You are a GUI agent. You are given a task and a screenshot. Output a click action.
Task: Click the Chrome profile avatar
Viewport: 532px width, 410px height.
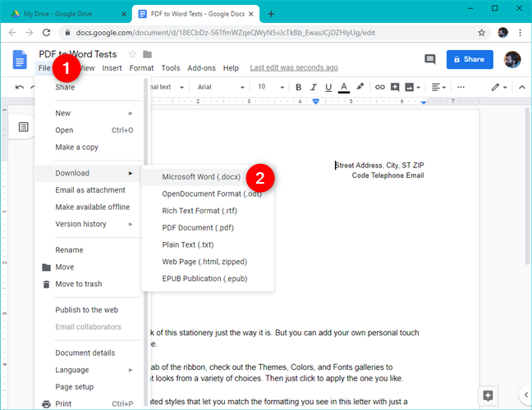pyautogui.click(x=502, y=33)
